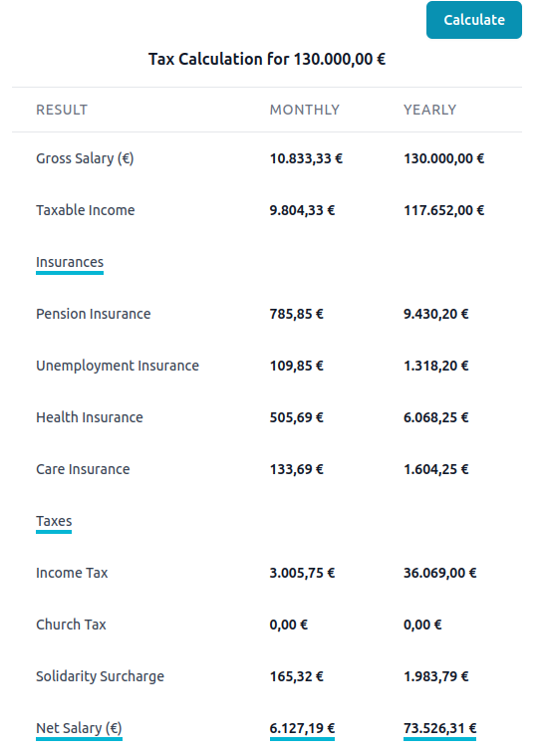Click the RESULT column header
The height and width of the screenshot is (756, 541).
click(x=62, y=110)
